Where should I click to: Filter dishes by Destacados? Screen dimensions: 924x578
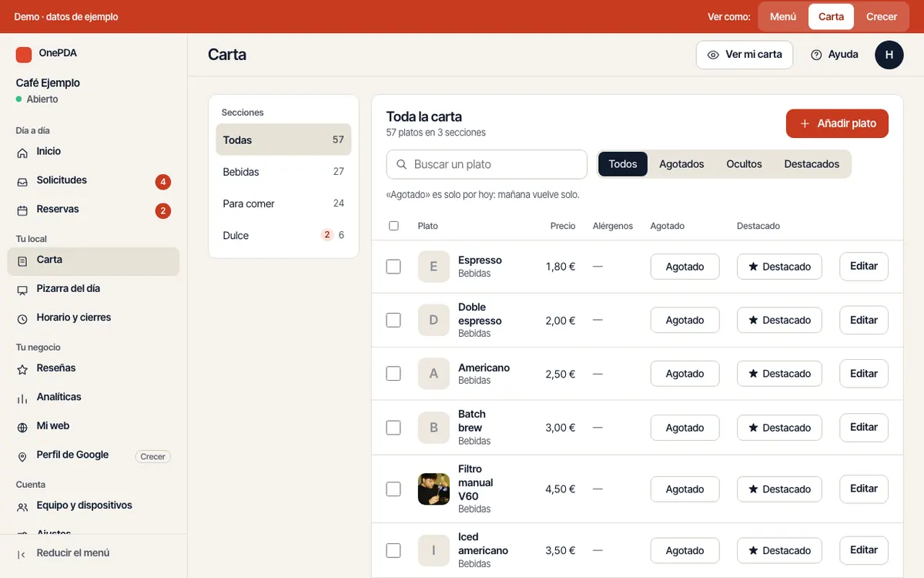[812, 164]
